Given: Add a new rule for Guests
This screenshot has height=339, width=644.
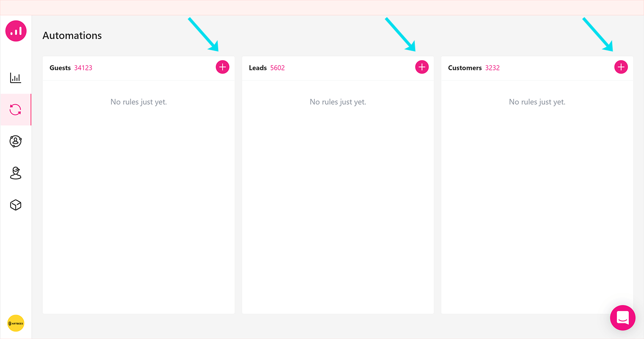Looking at the screenshot, I should [222, 67].
